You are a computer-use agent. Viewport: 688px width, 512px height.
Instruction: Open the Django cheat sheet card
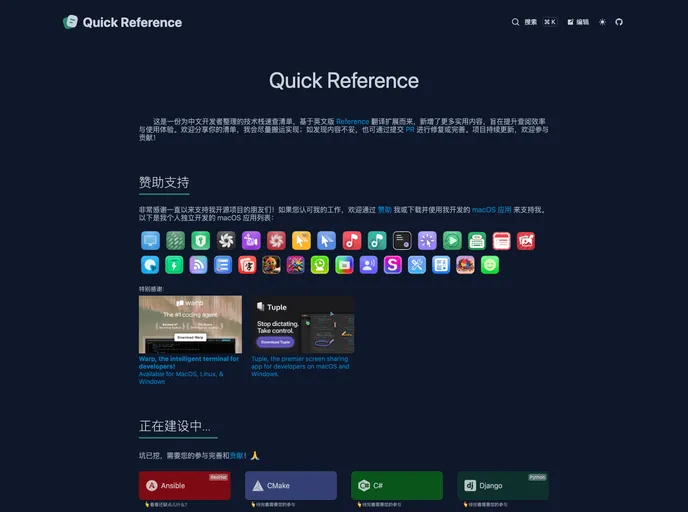tap(503, 486)
